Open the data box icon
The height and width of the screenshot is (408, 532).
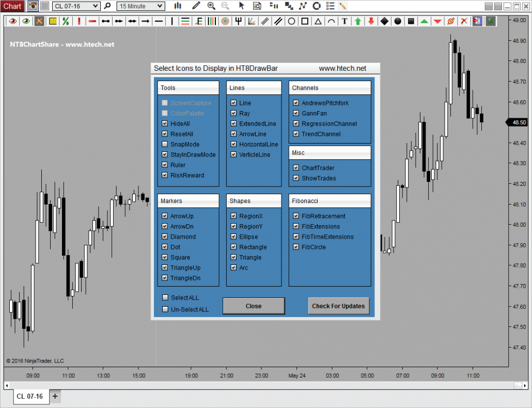[x=257, y=6]
